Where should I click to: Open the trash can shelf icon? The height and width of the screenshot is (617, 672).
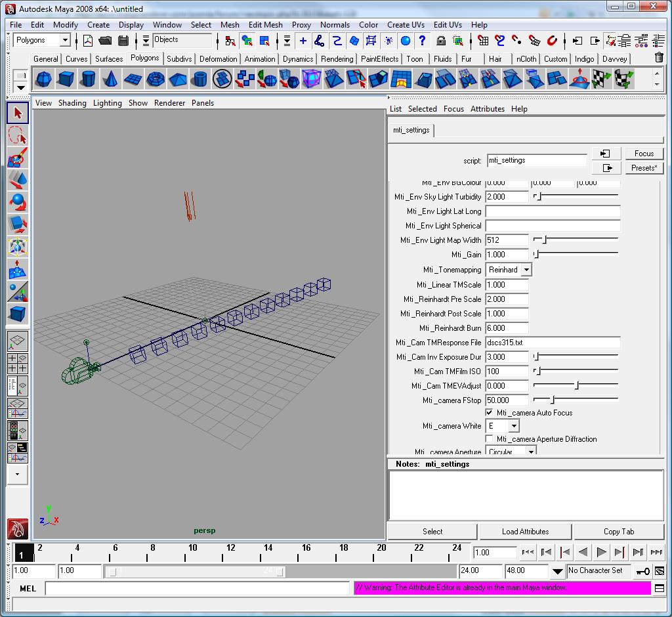coord(660,58)
